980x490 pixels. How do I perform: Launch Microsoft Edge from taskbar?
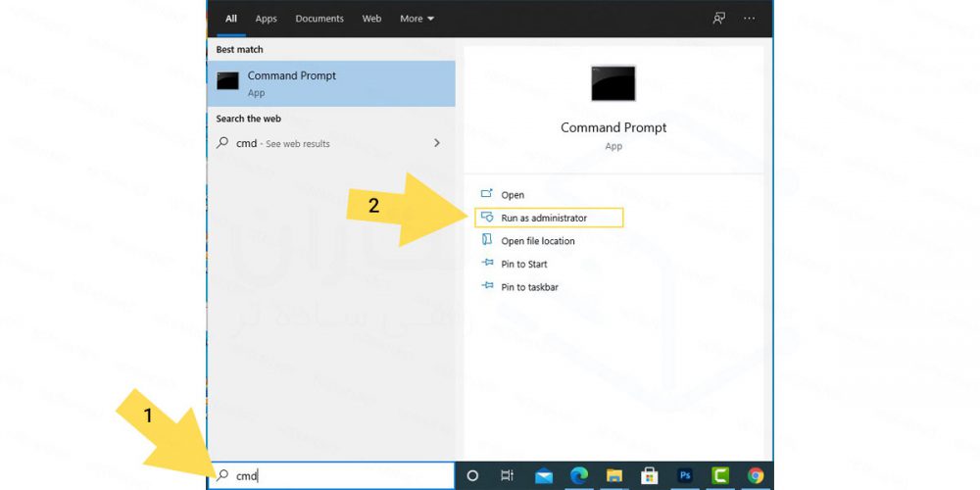point(579,475)
